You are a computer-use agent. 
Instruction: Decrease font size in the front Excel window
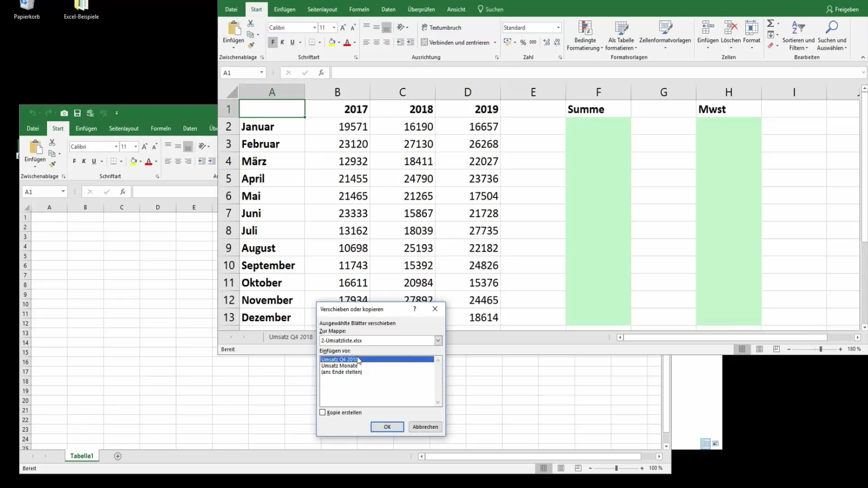pyautogui.click(x=353, y=28)
